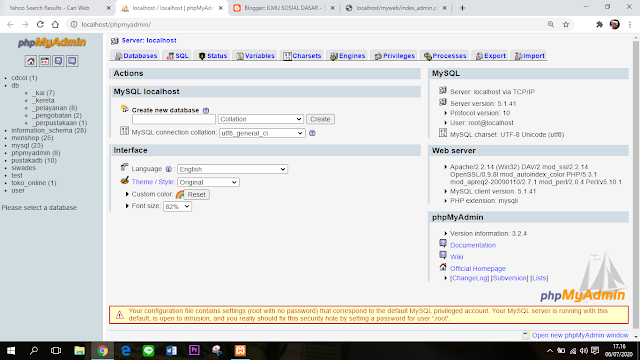Open the Export tab
Screen dimensions: 640x360
click(x=491, y=56)
